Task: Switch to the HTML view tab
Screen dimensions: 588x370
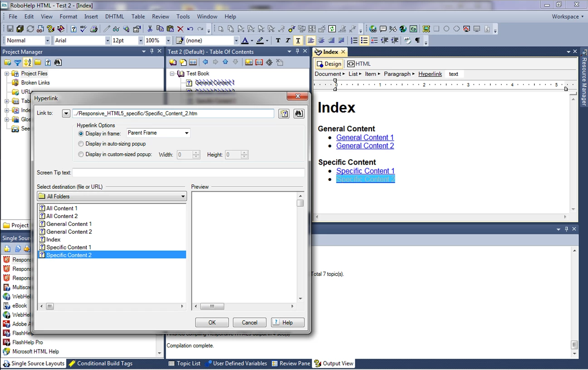Action: (359, 64)
